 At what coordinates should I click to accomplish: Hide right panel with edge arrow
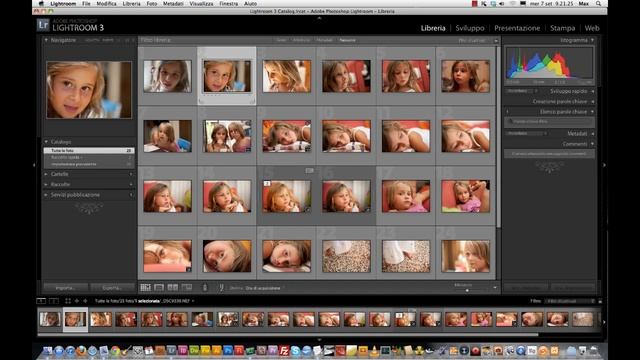tap(604, 165)
